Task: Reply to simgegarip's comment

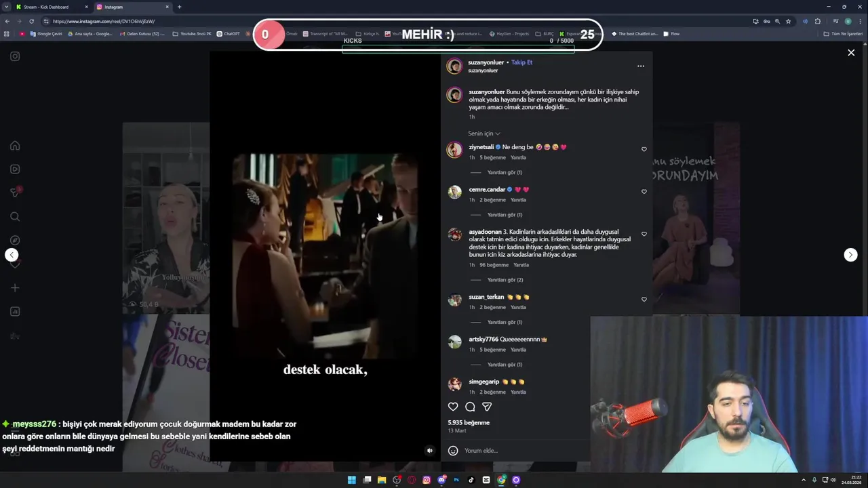Action: pyautogui.click(x=518, y=392)
